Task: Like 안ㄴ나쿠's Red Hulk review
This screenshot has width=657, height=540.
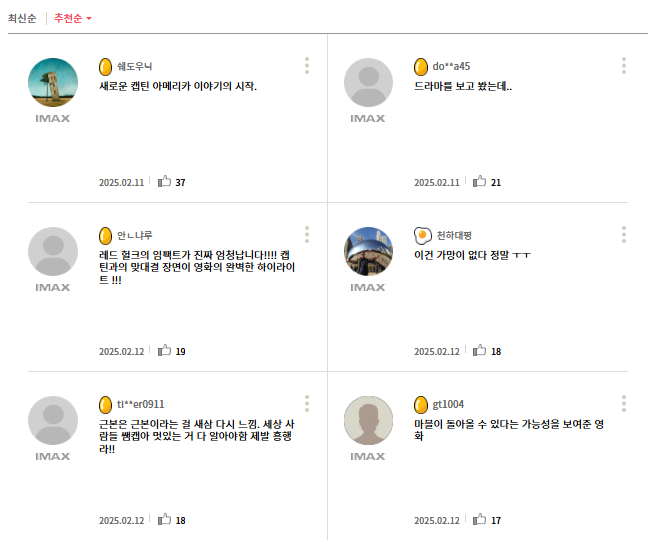Action: 165,351
